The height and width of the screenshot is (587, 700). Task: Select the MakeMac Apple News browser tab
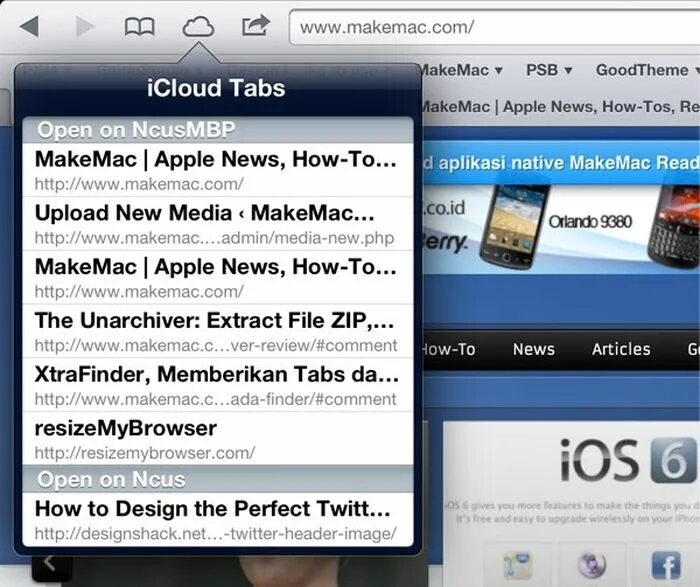(x=560, y=107)
